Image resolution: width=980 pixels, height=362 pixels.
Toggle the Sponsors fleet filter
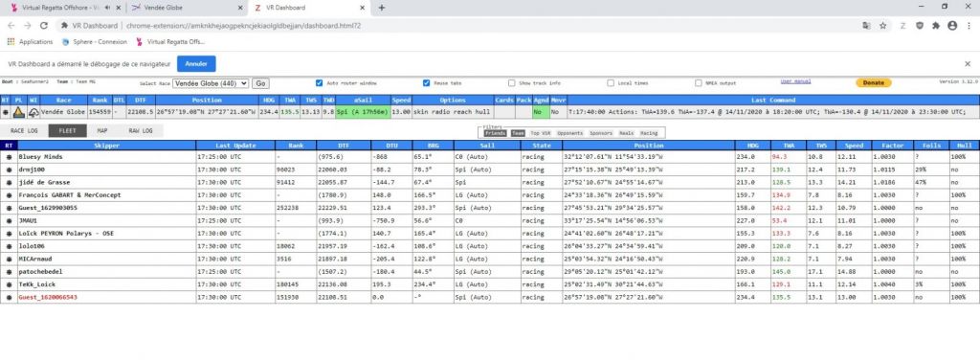[x=601, y=133]
